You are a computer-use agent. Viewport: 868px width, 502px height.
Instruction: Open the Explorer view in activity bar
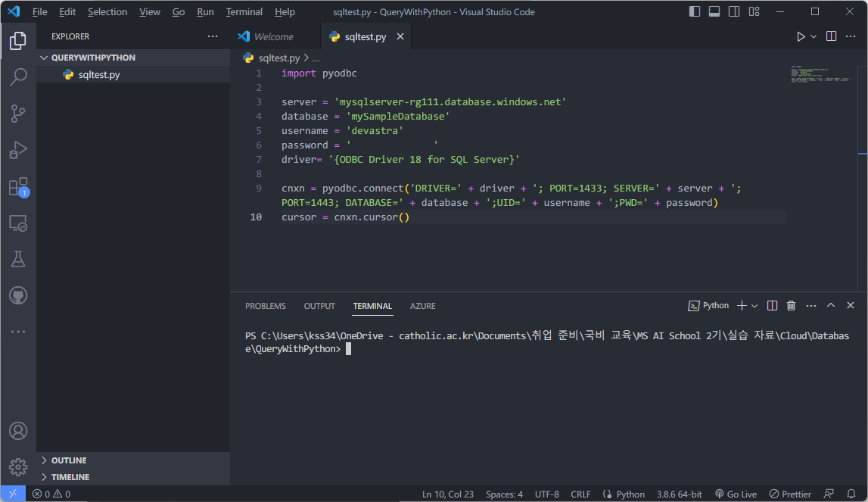tap(18, 41)
